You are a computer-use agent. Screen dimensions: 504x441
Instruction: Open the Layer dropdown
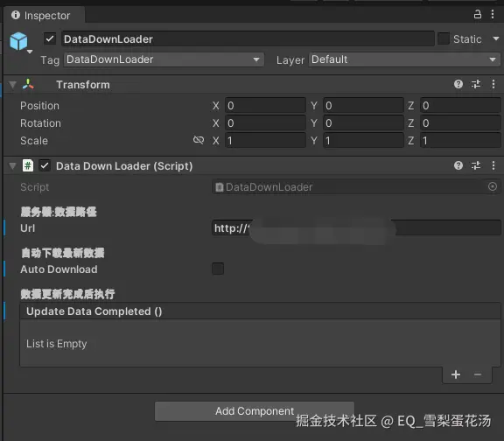[x=404, y=59]
